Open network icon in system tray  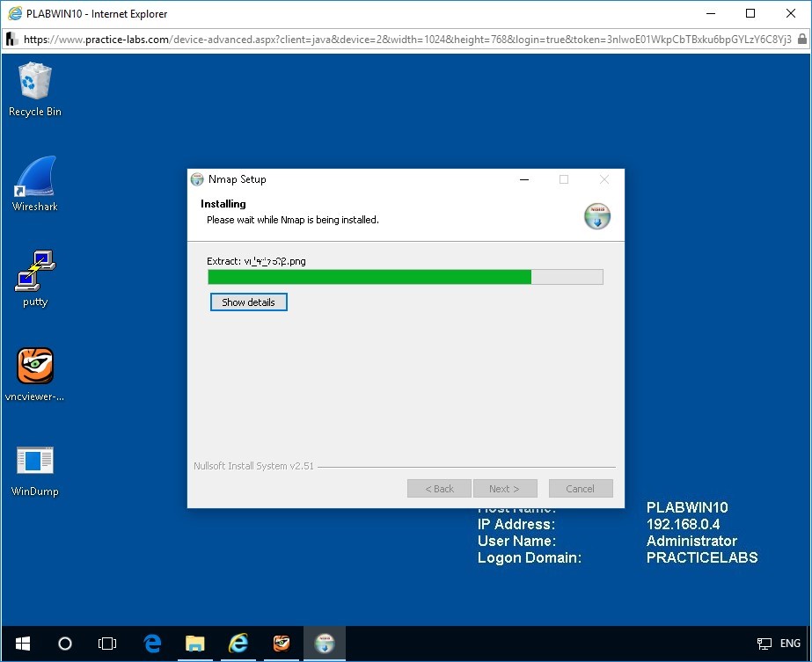tap(764, 644)
